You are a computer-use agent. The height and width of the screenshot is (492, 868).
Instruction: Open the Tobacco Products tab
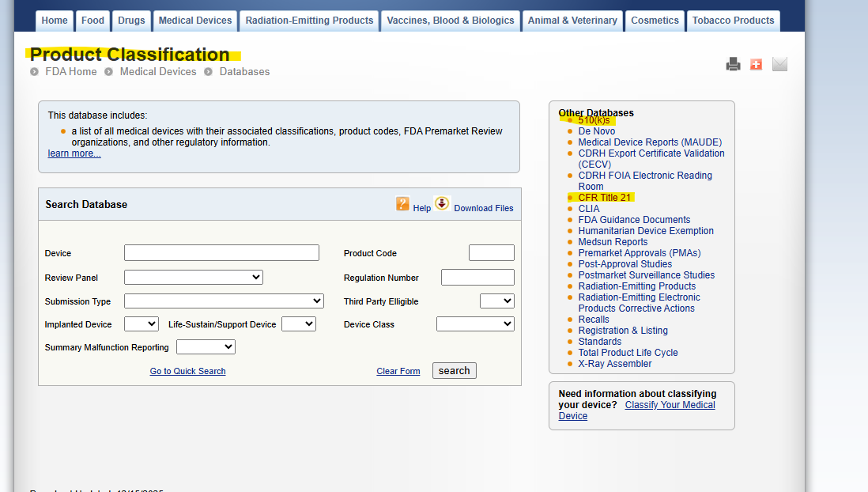click(734, 21)
